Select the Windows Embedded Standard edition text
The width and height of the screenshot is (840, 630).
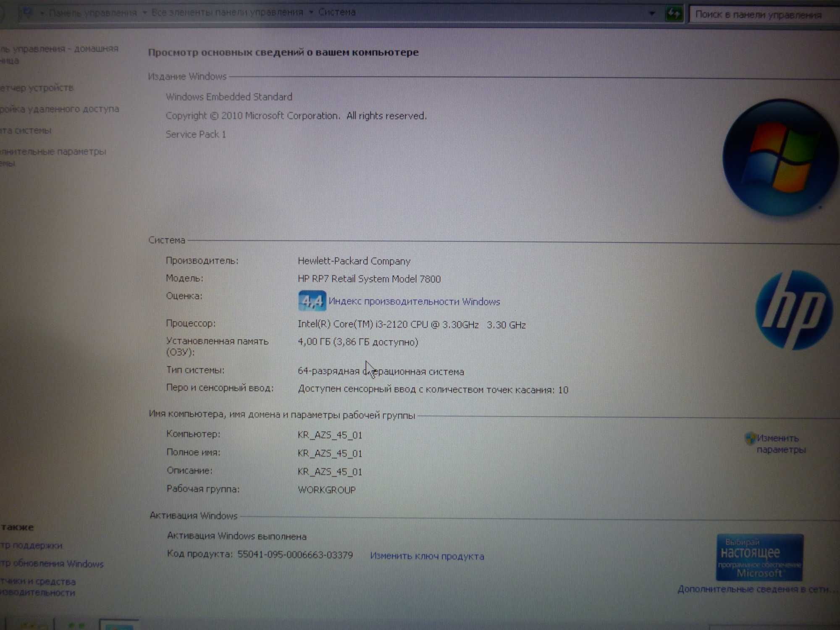[x=229, y=97]
